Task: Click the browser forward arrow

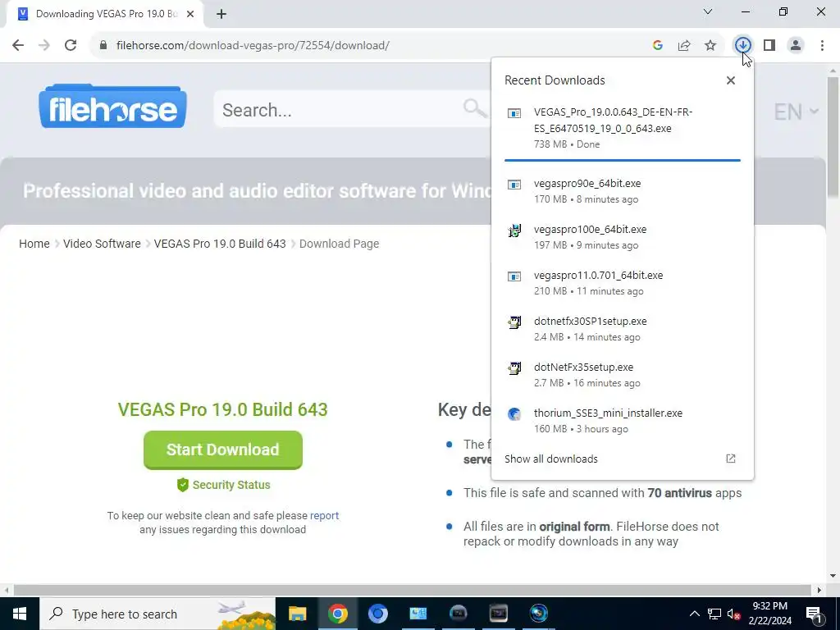Action: click(x=44, y=45)
